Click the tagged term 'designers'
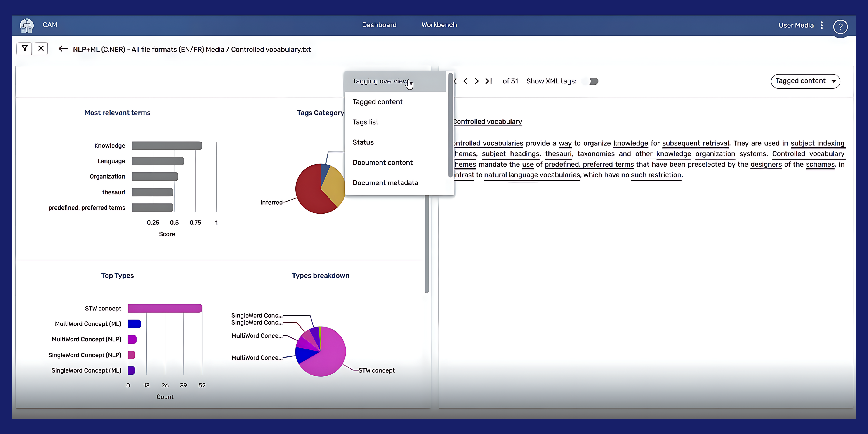Screen dimensions: 868x434 pyautogui.click(x=766, y=164)
